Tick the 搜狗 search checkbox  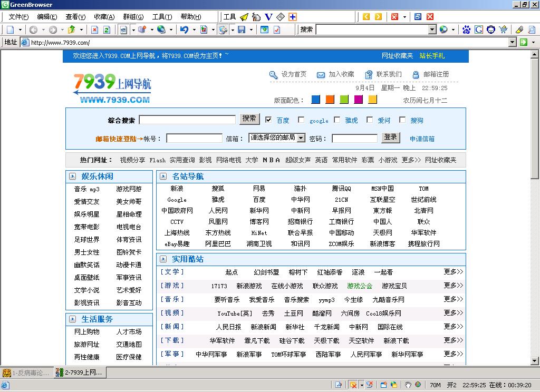(x=402, y=120)
